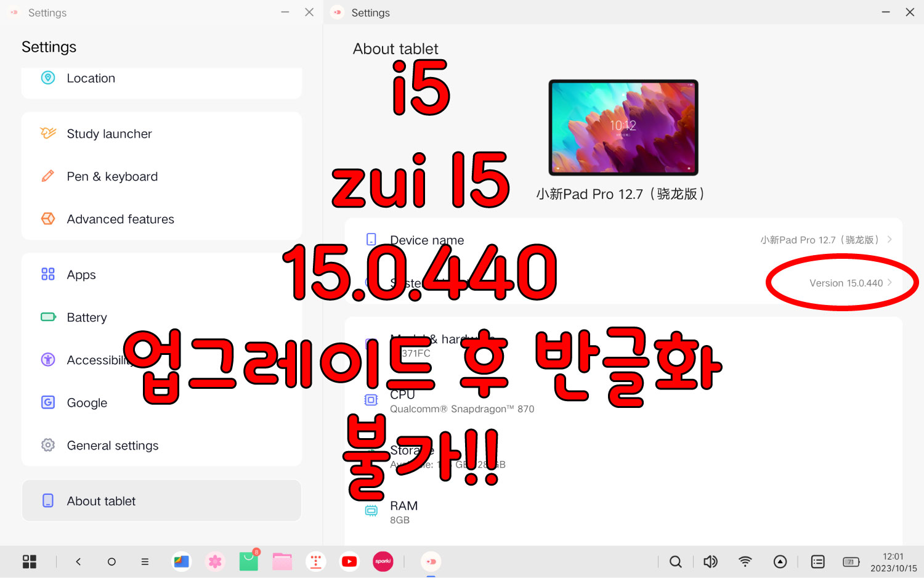Click the CPU chip icon
Image resolution: width=924 pixels, height=578 pixels.
point(371,400)
